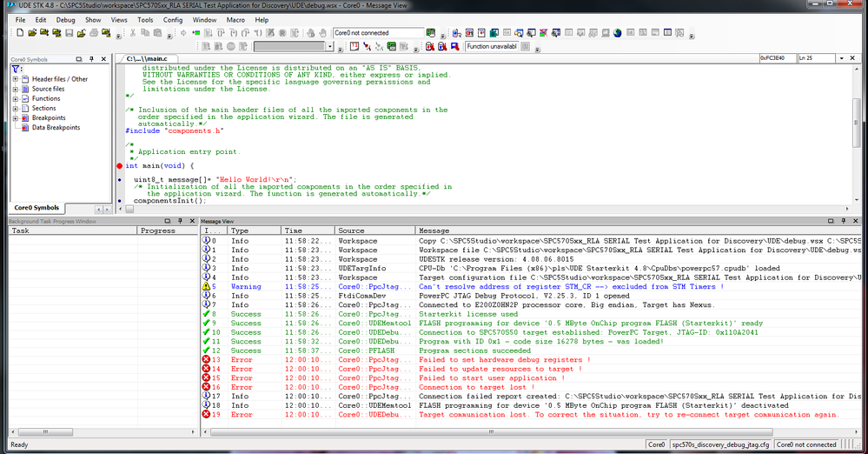Screen dimensions: 868x454
Task: Expand the Functions tree node
Action: [x=16, y=98]
